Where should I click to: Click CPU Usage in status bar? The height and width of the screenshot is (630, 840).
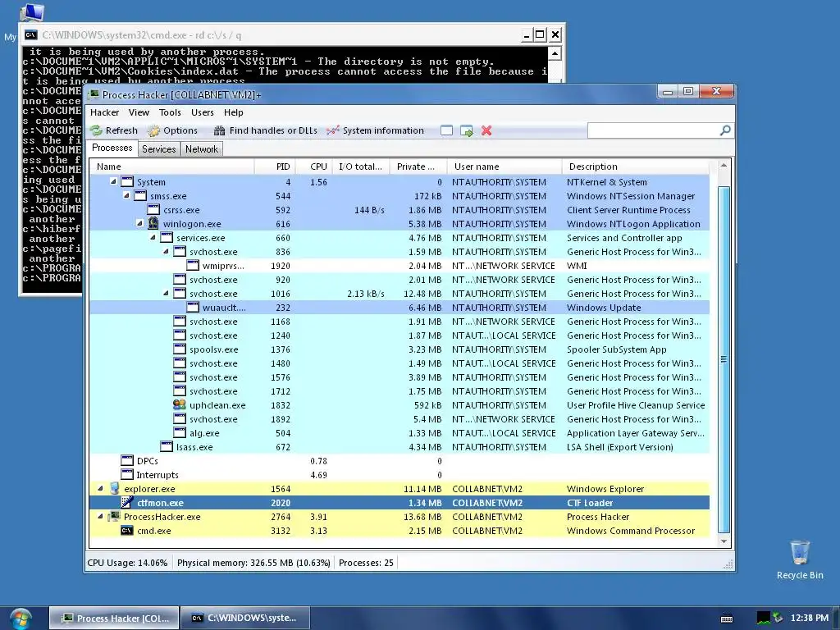click(x=127, y=563)
